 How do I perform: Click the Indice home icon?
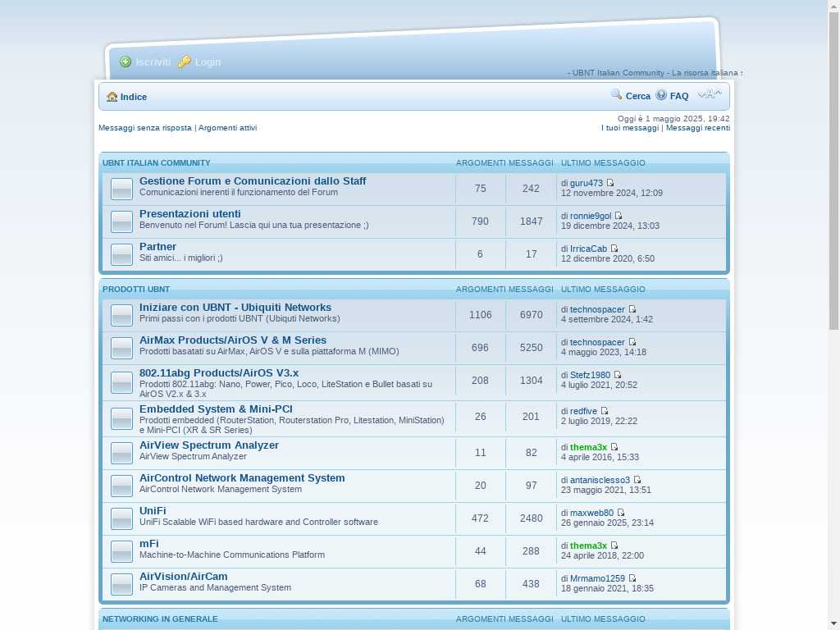click(x=112, y=97)
